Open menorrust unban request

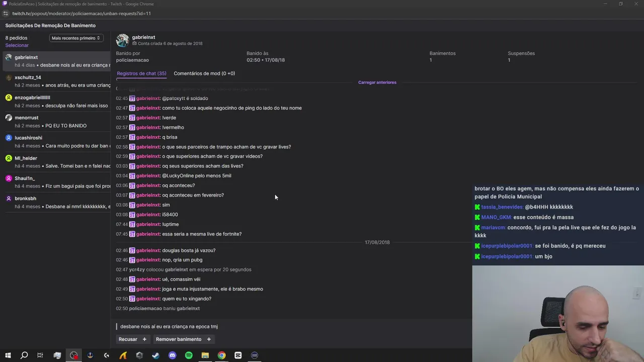coord(56,122)
